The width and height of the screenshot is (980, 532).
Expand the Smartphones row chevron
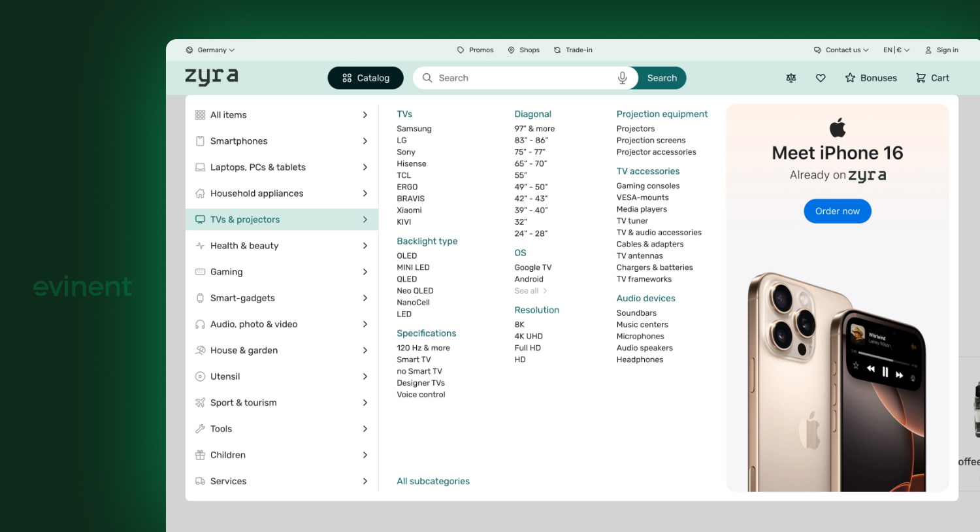(365, 141)
